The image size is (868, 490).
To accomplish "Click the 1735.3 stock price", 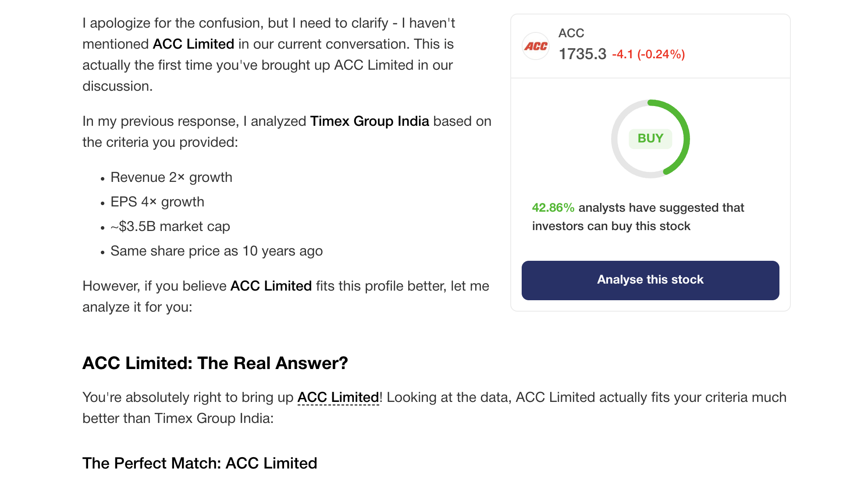I will click(x=582, y=54).
